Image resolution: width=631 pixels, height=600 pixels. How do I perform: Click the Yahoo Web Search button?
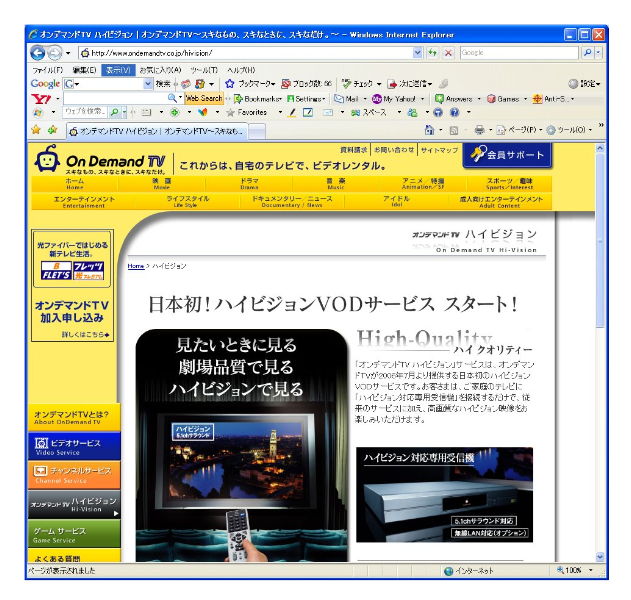tap(204, 98)
